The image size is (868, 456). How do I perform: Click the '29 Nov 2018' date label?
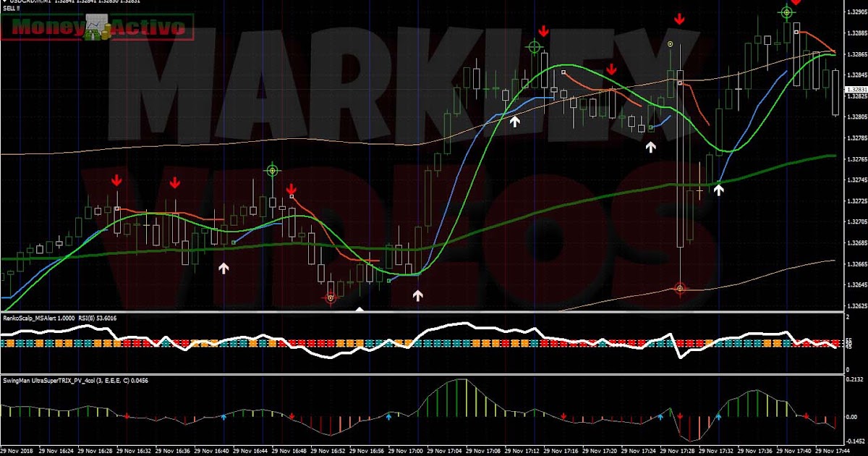click(18, 449)
